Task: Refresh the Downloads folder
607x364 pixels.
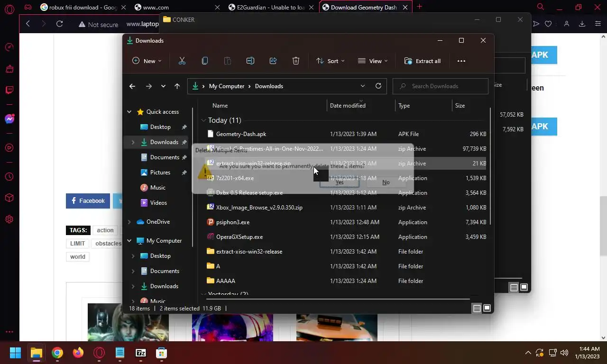Action: 378,86
